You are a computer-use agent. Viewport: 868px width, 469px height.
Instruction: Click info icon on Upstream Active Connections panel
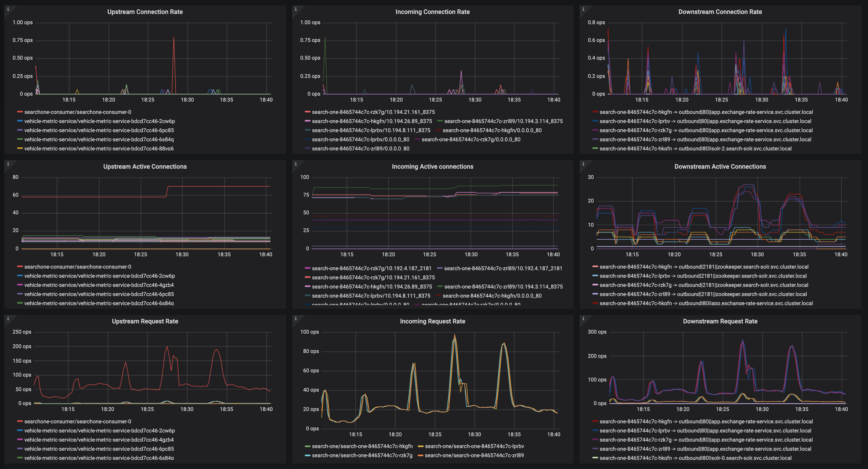(x=8, y=164)
